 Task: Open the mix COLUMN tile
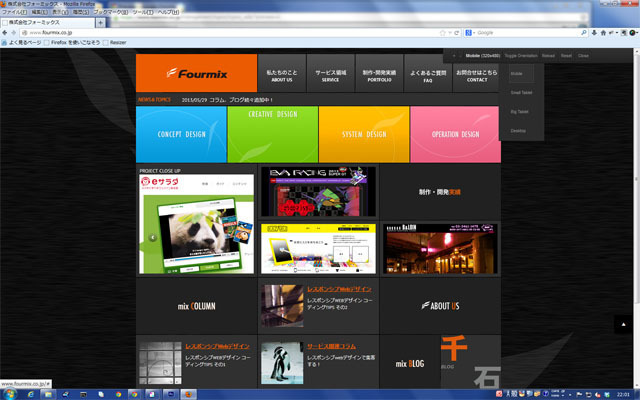click(196, 306)
